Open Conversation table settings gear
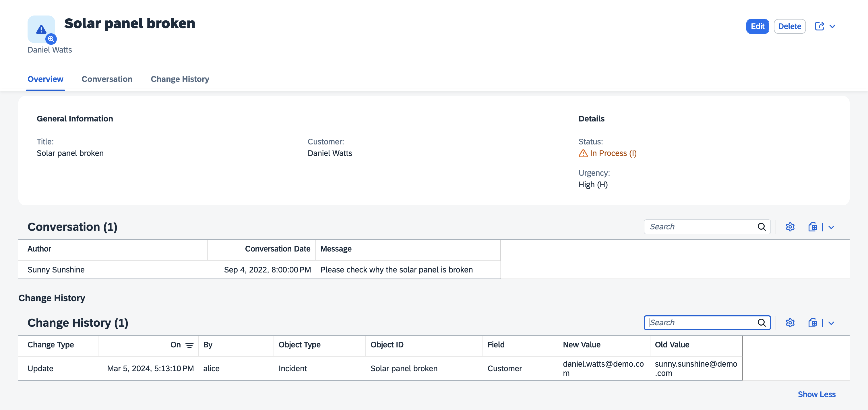 (790, 227)
